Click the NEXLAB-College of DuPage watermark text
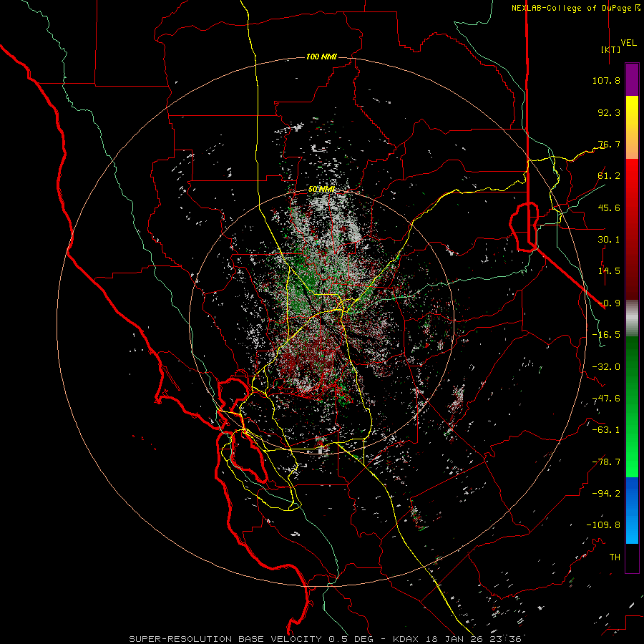 [575, 8]
